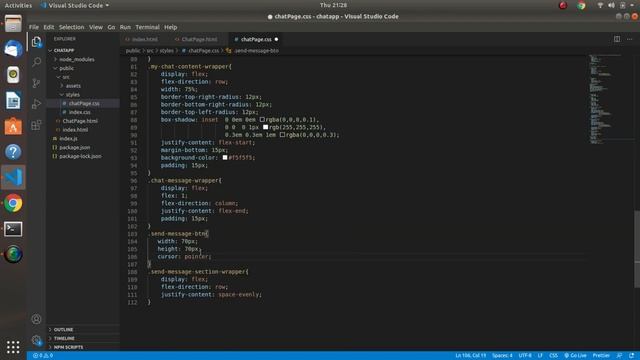
Task: Open the Edit menu
Action: tap(49, 27)
